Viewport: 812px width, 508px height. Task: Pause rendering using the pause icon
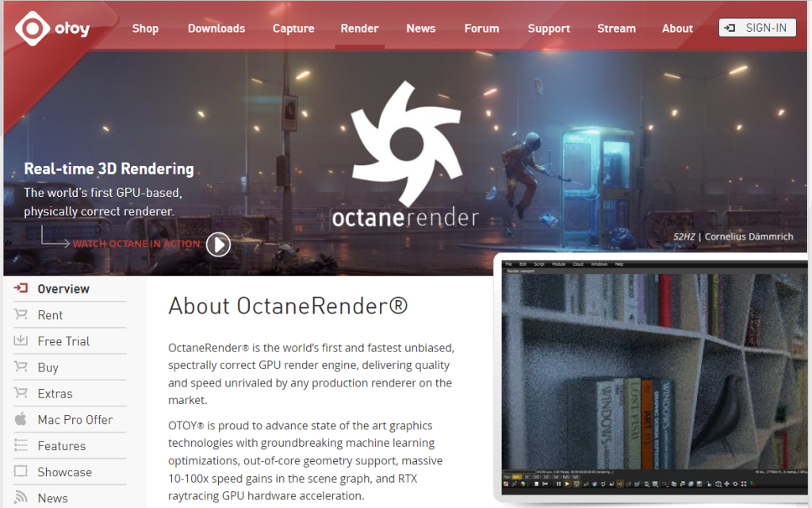click(x=558, y=484)
